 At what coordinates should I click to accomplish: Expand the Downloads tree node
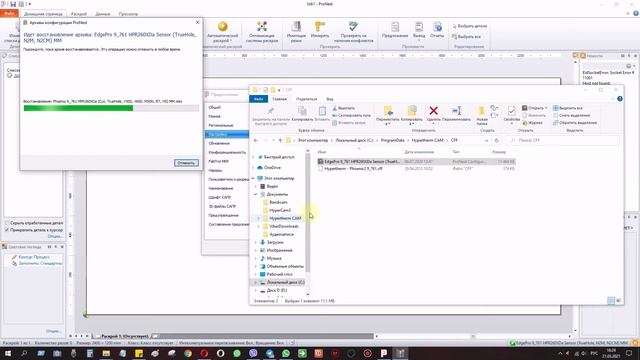pyautogui.click(x=256, y=242)
